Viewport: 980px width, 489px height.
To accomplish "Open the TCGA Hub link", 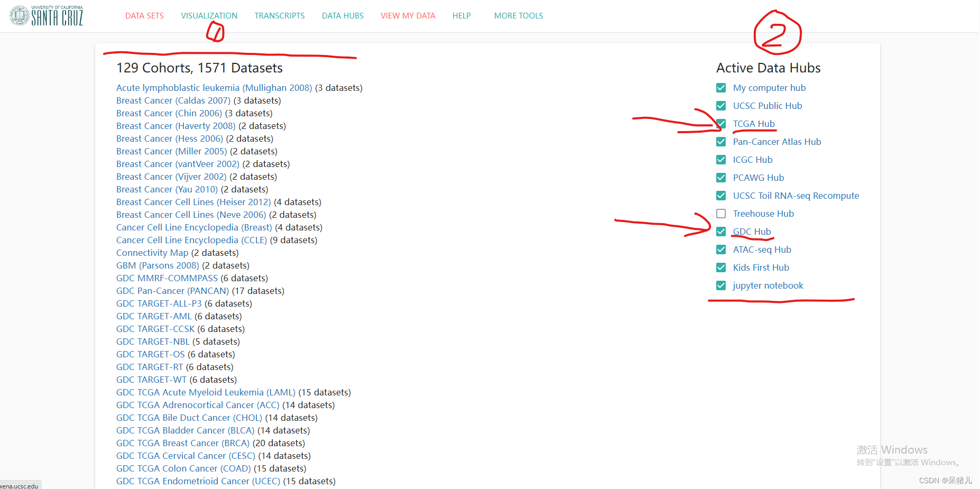I will click(754, 124).
